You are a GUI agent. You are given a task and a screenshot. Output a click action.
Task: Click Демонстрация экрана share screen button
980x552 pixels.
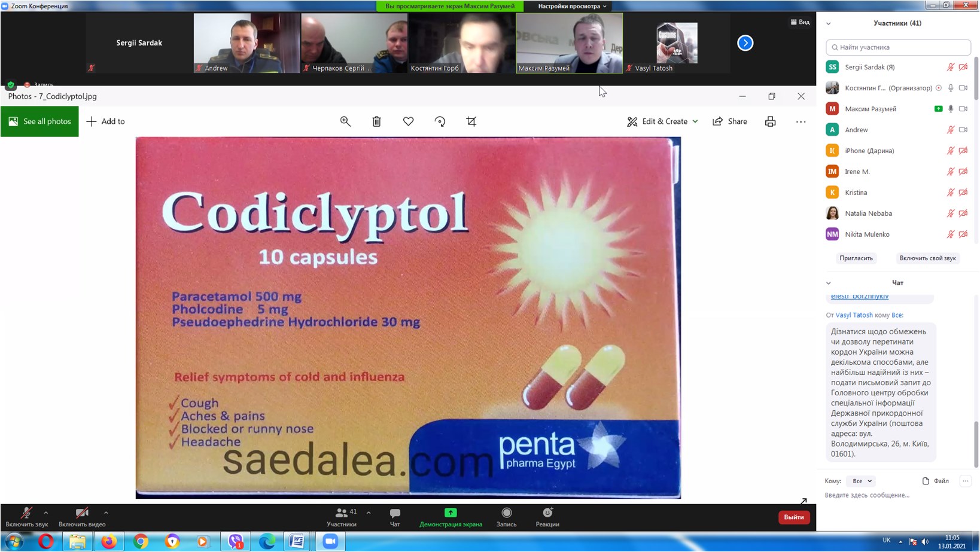coord(451,517)
